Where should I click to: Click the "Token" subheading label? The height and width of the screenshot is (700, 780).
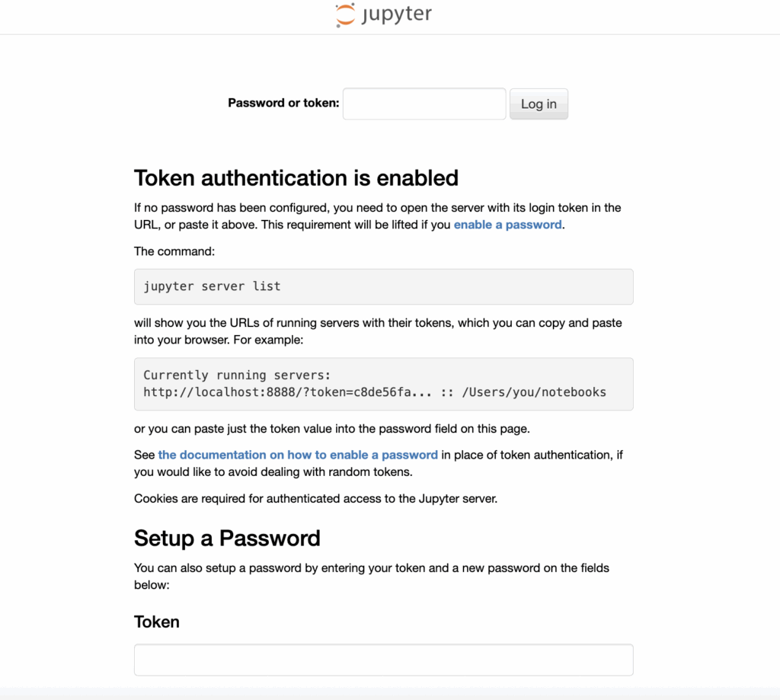[x=157, y=622]
